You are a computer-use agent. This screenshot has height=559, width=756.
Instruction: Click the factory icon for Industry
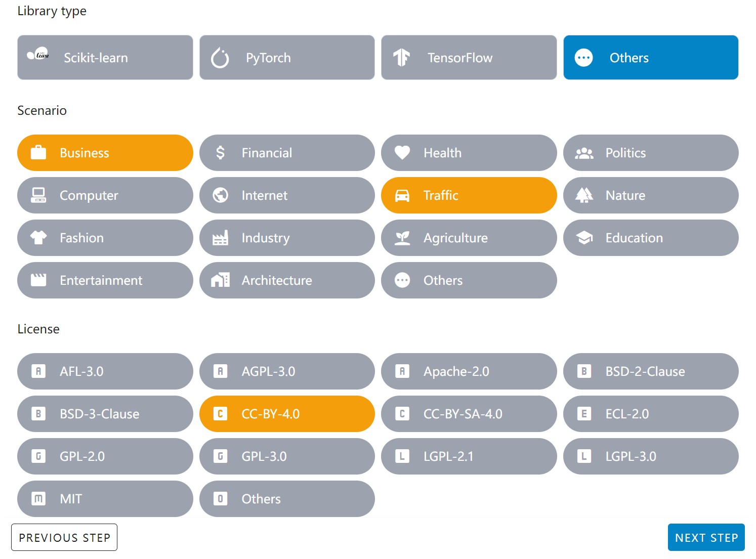(x=220, y=238)
